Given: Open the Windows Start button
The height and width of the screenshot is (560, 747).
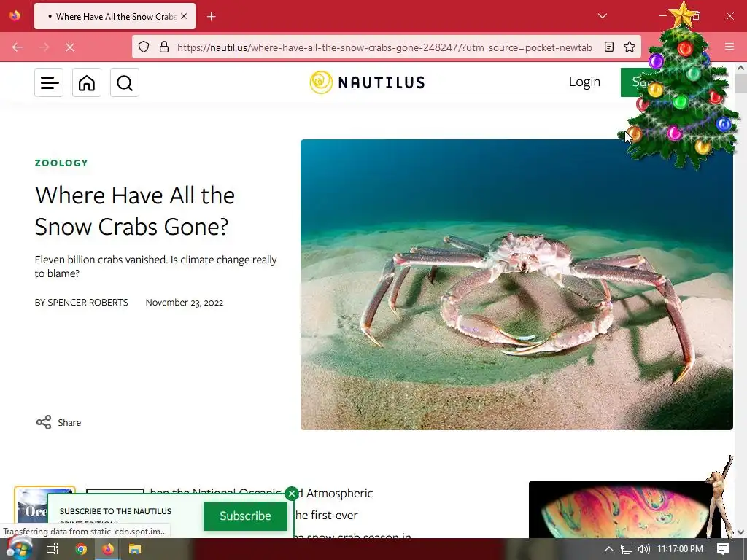Looking at the screenshot, I should pos(18,549).
